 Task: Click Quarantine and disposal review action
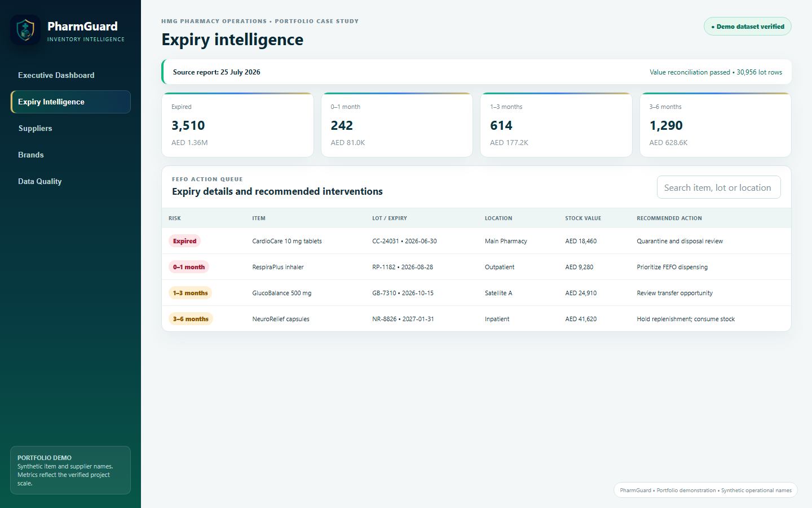[x=679, y=241]
